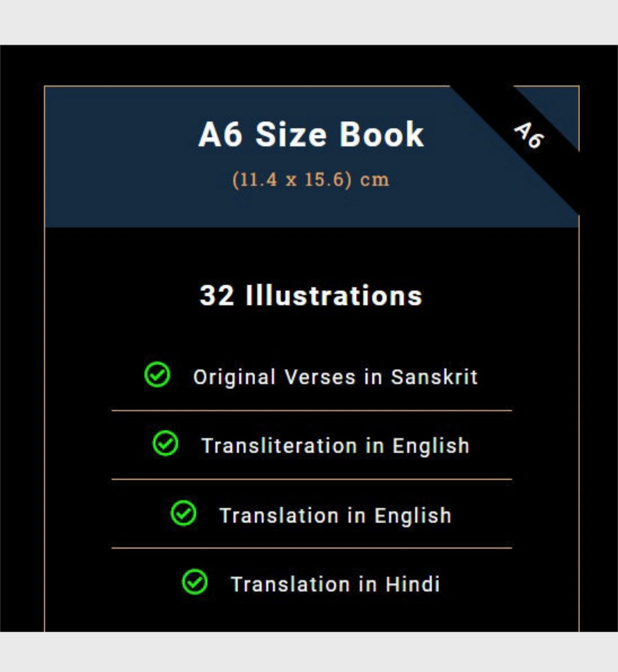Viewport: 618px width, 672px height.
Task: Click the green checkmark beside Translation in Hindi
Action: point(194,582)
